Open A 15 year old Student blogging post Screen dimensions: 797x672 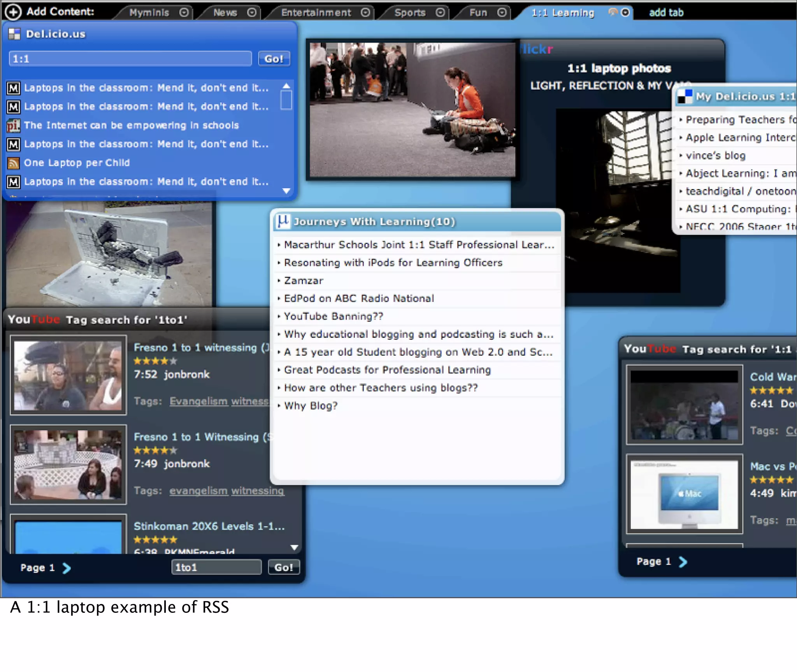point(418,352)
